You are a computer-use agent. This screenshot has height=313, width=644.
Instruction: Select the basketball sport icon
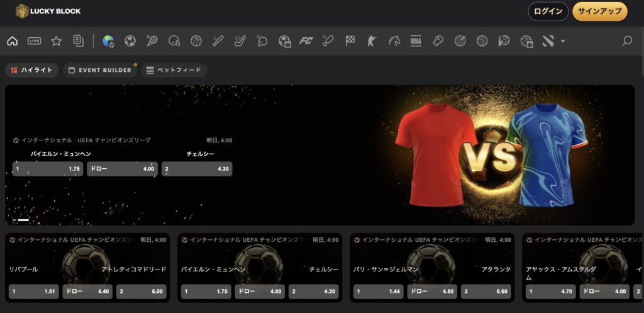click(196, 41)
